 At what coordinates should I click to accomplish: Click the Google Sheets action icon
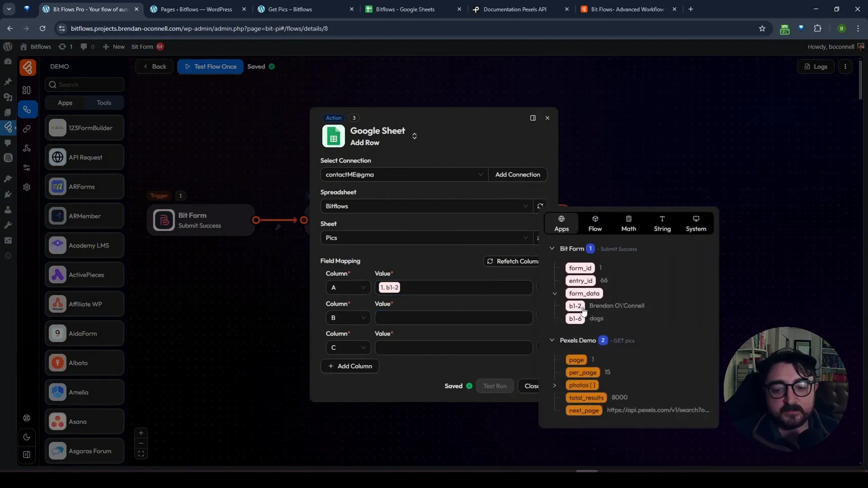click(333, 135)
